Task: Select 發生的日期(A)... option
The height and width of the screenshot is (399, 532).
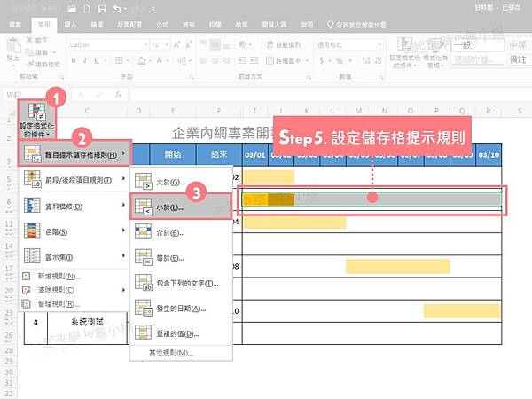Action: coord(181,309)
